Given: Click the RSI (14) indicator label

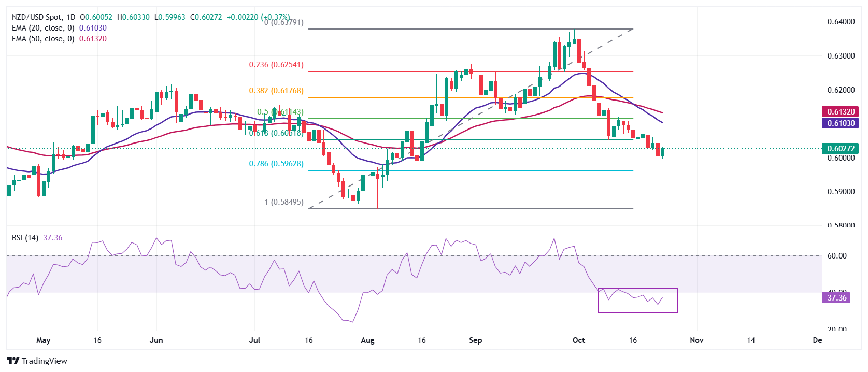Looking at the screenshot, I should (x=25, y=238).
